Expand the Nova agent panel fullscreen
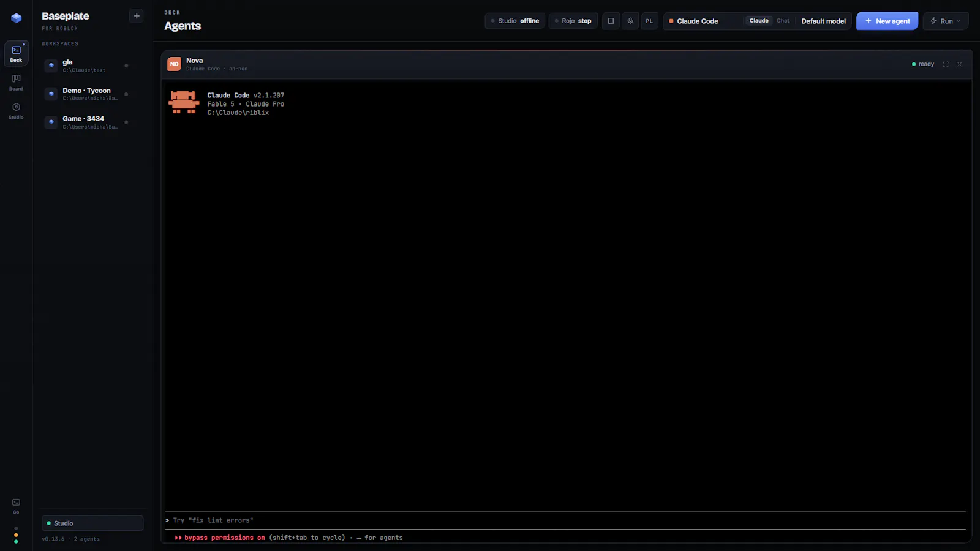 pyautogui.click(x=946, y=64)
